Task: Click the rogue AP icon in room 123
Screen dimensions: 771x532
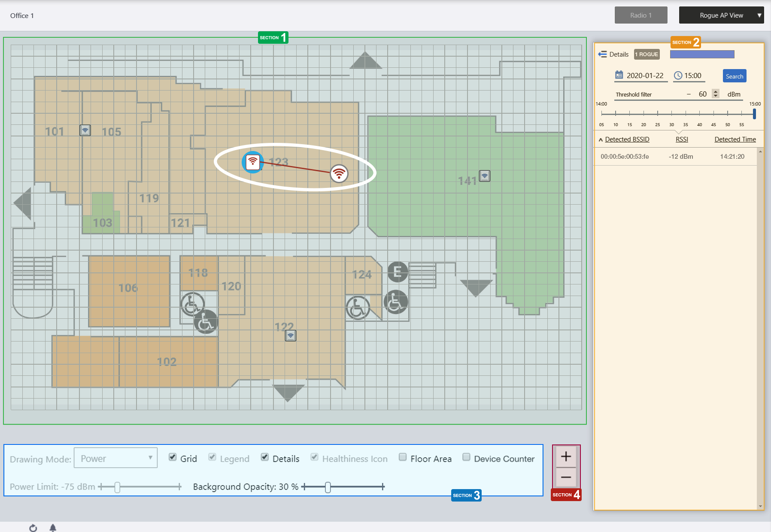Action: click(339, 173)
